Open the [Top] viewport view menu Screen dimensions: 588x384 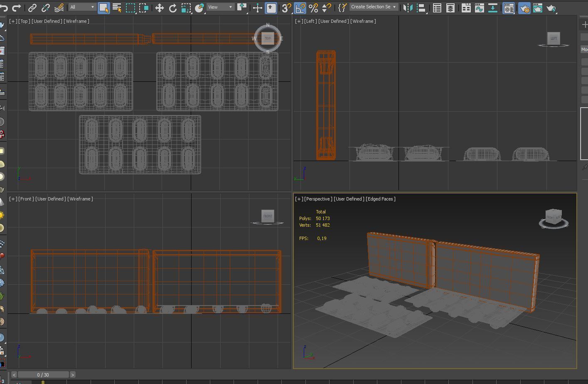click(x=24, y=21)
